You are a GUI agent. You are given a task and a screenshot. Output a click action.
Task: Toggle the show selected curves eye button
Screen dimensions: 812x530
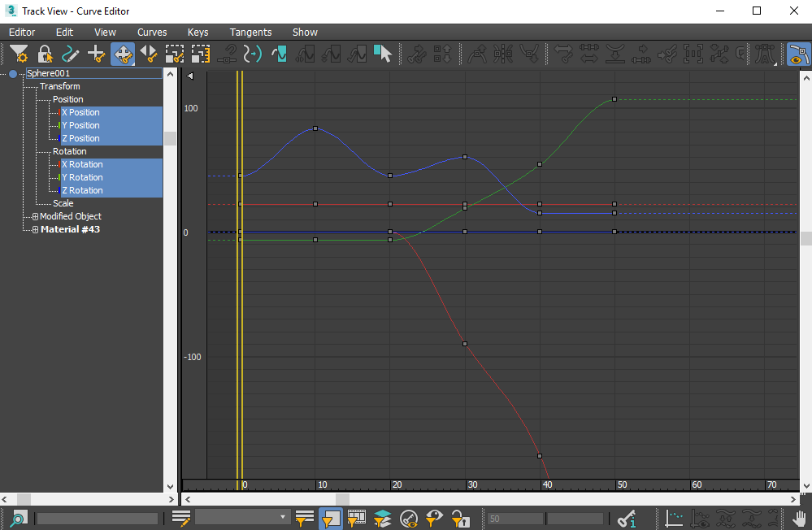(798, 54)
